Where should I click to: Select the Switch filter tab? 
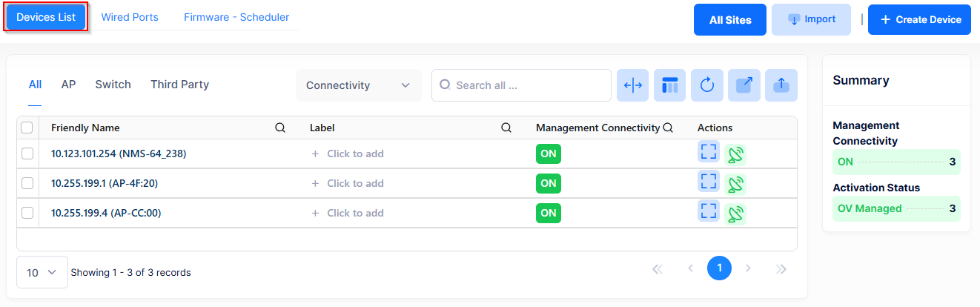pos(113,85)
